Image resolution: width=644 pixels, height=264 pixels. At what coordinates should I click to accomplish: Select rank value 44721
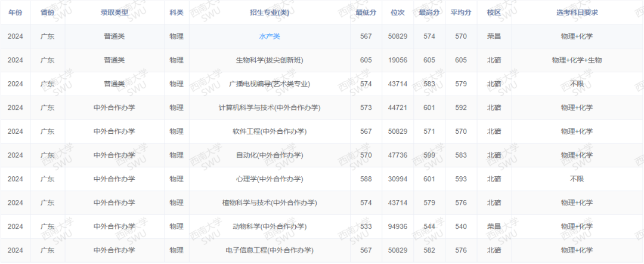[398, 108]
